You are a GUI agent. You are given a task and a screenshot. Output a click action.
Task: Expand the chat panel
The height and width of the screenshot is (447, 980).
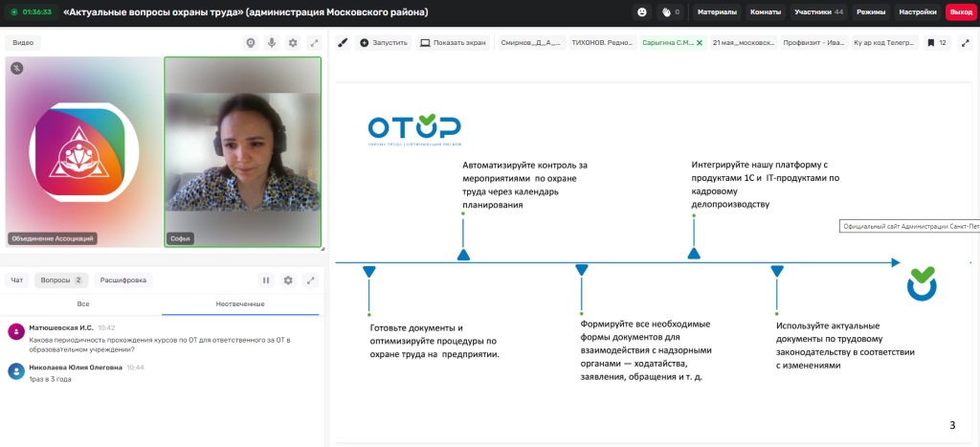tap(311, 280)
